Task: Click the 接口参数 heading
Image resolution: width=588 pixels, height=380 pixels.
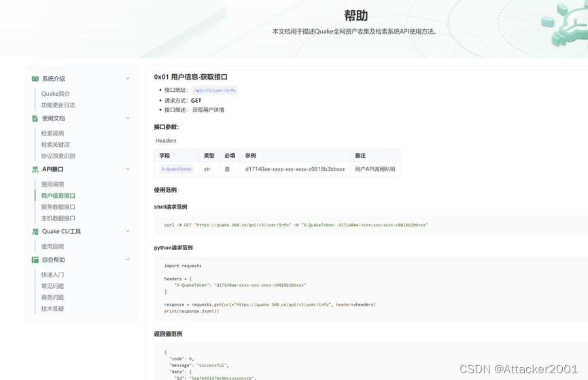Action: tap(167, 127)
